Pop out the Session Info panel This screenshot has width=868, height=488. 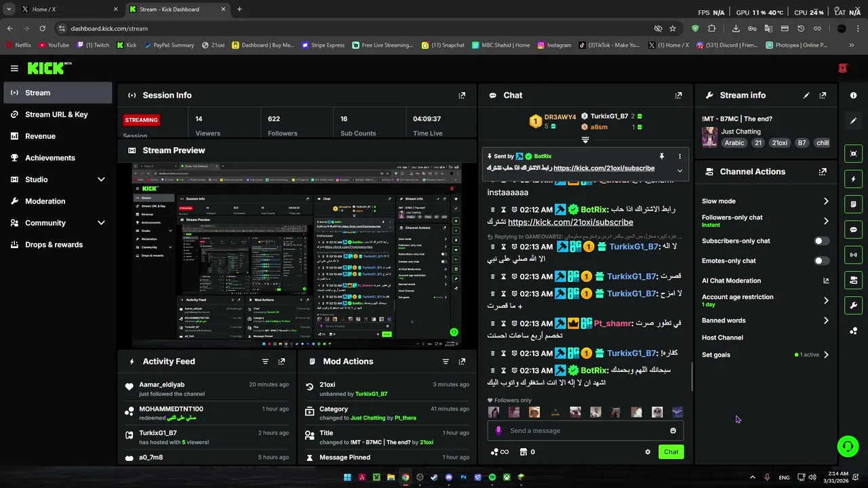[462, 96]
